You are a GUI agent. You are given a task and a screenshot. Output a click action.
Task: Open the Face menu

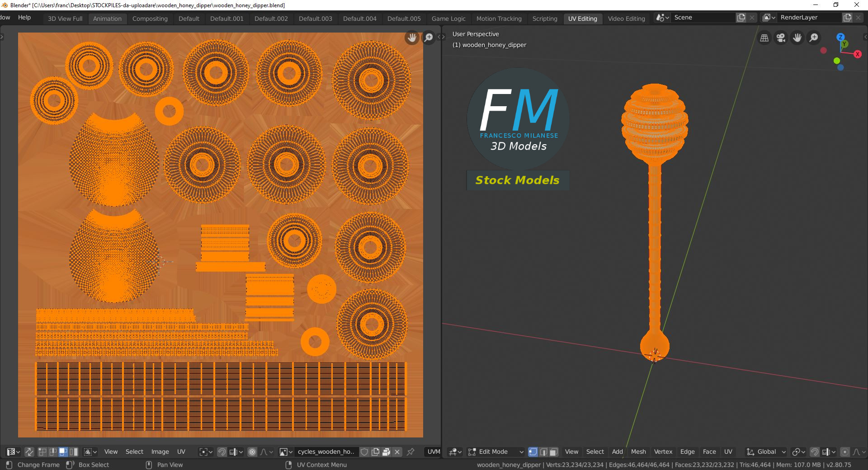709,451
